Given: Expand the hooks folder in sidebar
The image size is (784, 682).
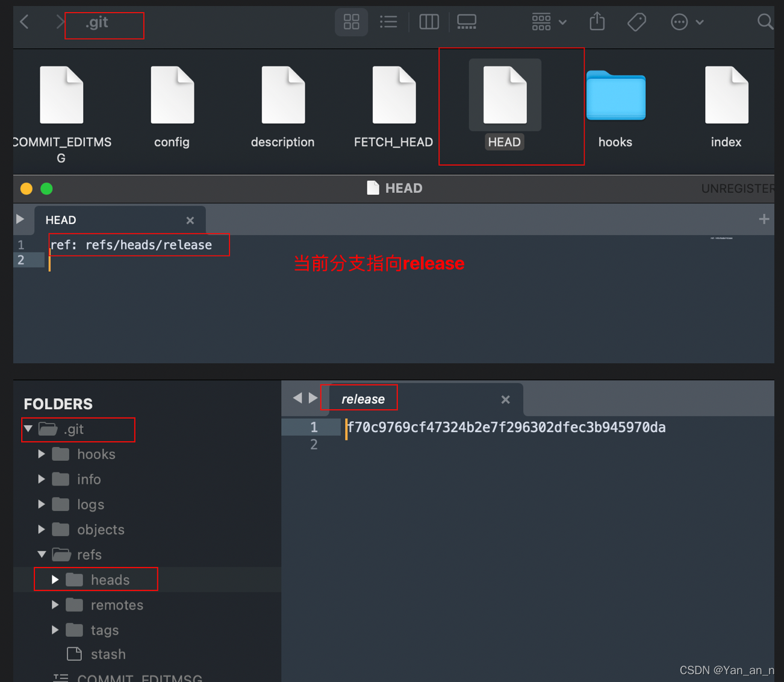Looking at the screenshot, I should pos(42,454).
